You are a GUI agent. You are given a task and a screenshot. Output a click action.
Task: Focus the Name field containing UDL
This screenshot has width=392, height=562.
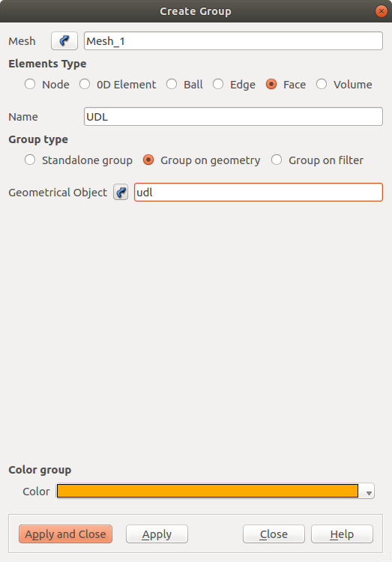233,116
